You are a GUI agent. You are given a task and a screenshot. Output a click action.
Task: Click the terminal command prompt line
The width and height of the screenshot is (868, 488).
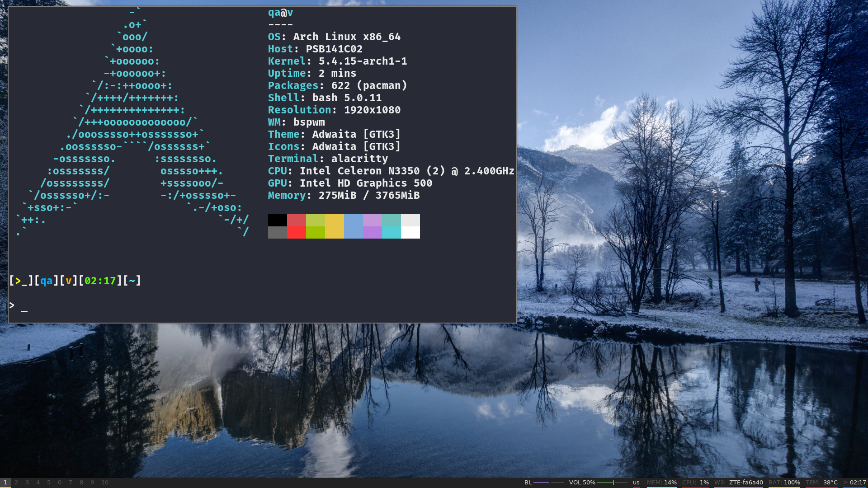18,306
